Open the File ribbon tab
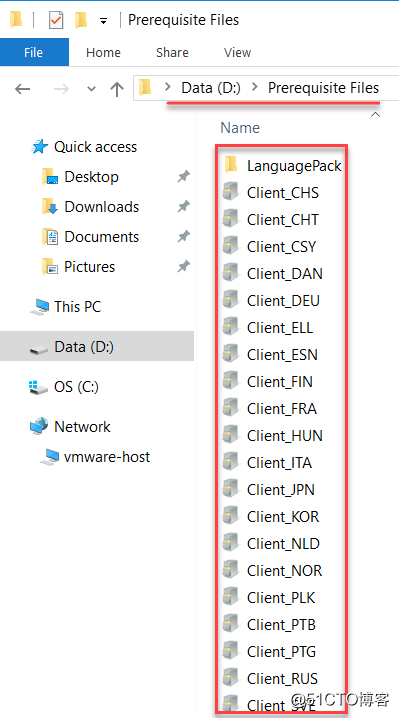This screenshot has height=718, width=399. 34,52
